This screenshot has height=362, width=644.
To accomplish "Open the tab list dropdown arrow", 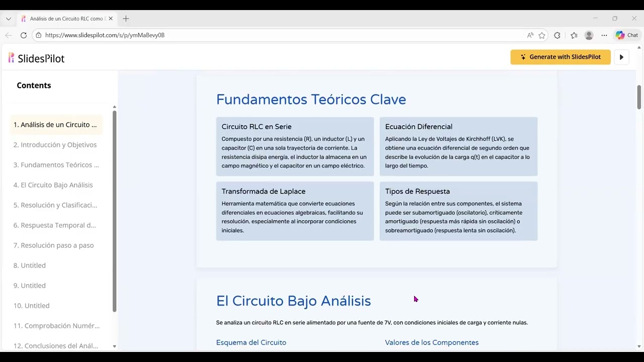I will 9,19.
